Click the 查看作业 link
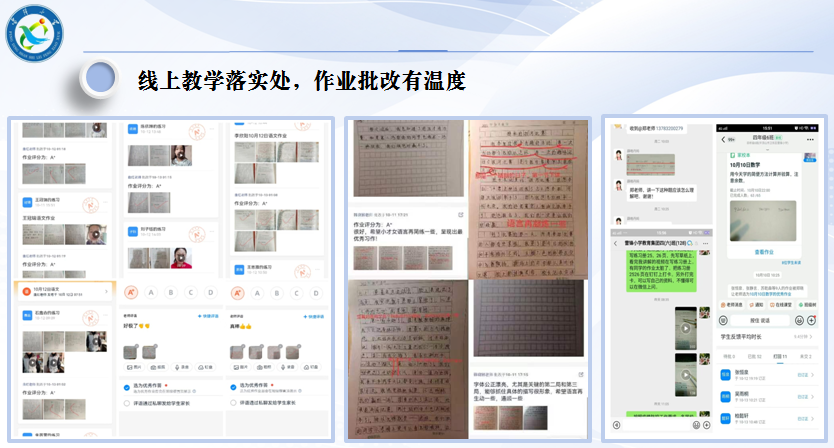 coord(766,254)
